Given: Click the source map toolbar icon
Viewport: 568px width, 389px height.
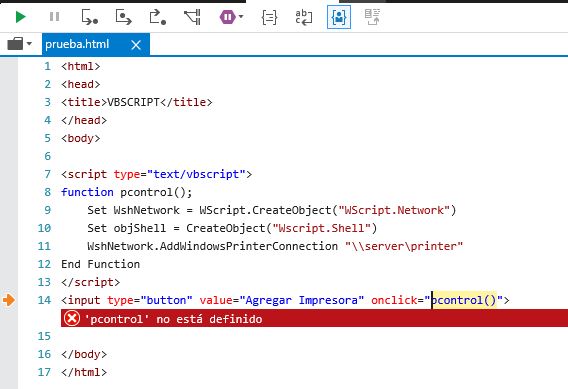Looking at the screenshot, I should coord(372,17).
